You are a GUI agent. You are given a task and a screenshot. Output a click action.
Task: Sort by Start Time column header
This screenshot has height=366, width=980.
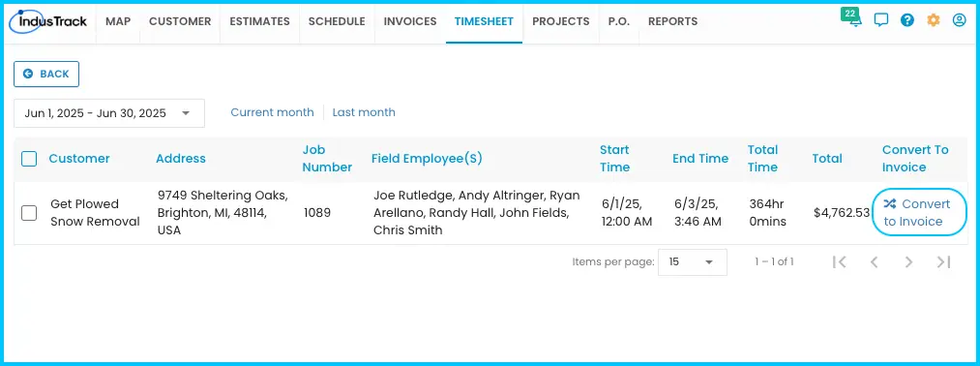click(x=615, y=159)
